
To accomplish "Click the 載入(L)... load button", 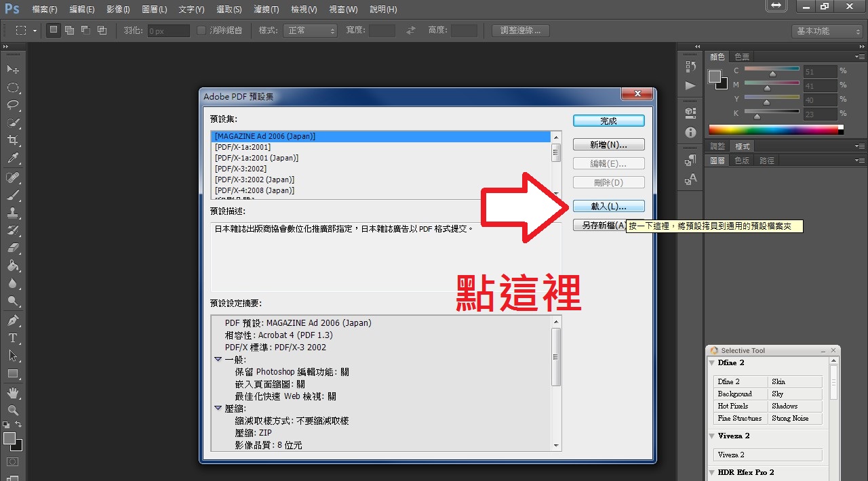I will click(608, 206).
